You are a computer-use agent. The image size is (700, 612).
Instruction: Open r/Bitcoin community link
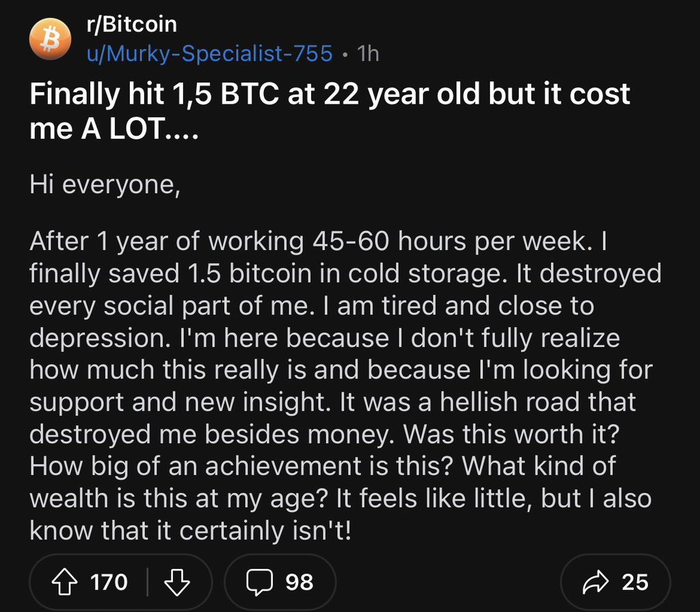pyautogui.click(x=131, y=23)
